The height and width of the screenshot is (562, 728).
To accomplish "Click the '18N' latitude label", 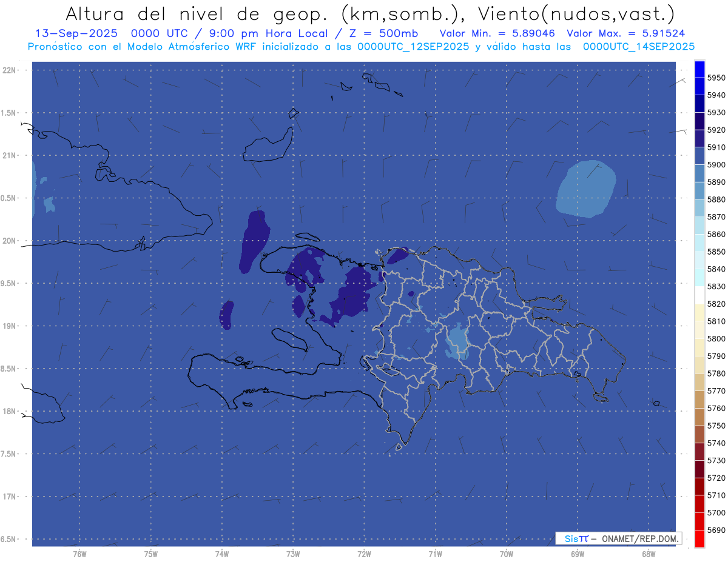I will (10, 411).
